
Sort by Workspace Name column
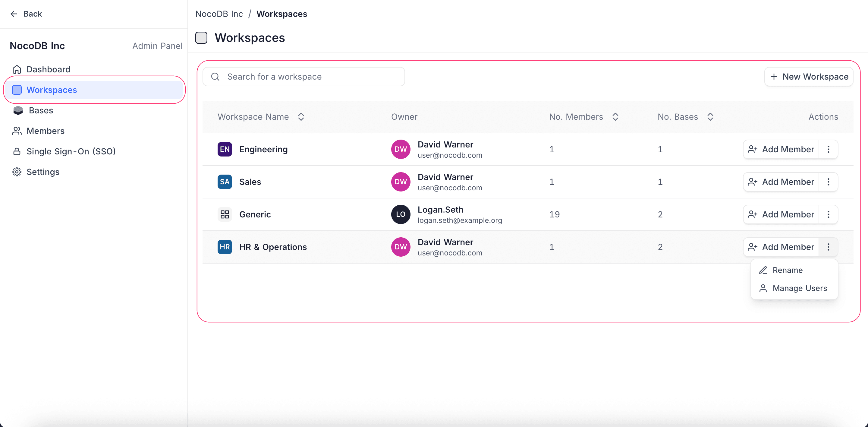point(301,117)
